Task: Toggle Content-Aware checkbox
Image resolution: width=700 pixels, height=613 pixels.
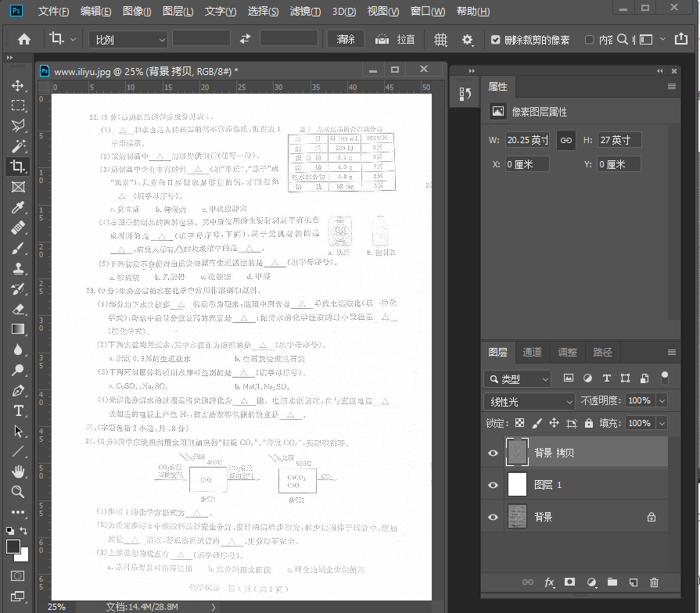Action: pyautogui.click(x=589, y=40)
